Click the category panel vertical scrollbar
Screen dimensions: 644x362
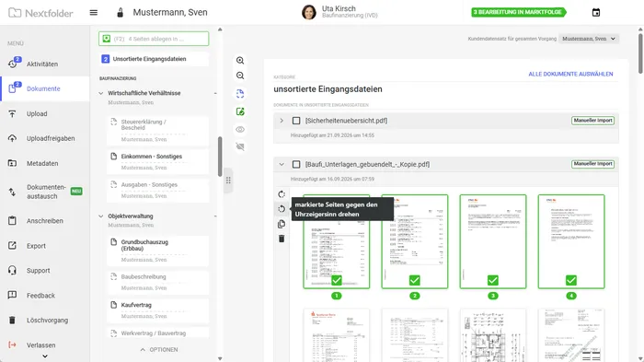pos(220,157)
